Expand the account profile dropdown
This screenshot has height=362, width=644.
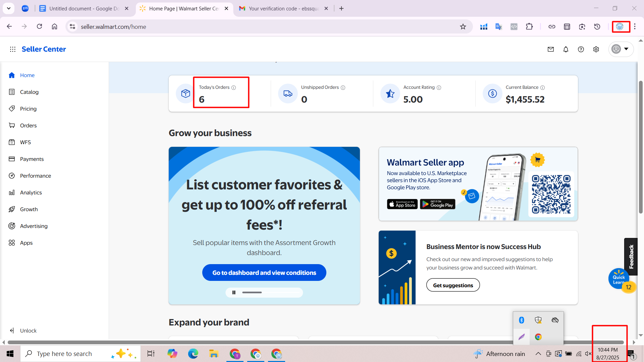621,49
